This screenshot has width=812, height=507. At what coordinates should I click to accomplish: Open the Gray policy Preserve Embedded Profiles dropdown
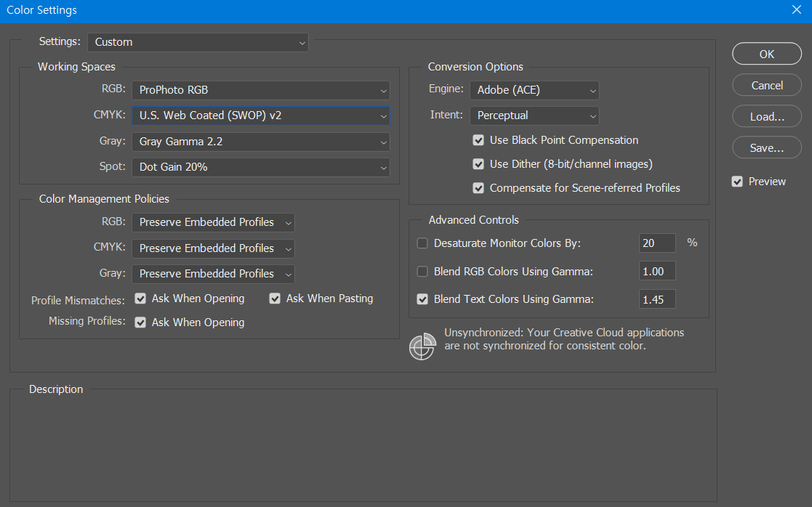[x=213, y=274]
